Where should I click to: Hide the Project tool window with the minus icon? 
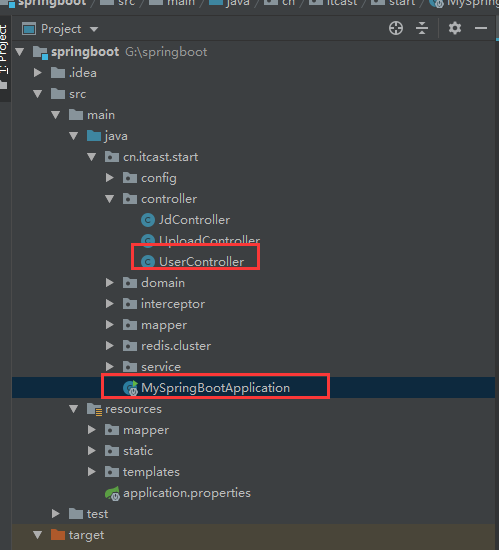481,28
